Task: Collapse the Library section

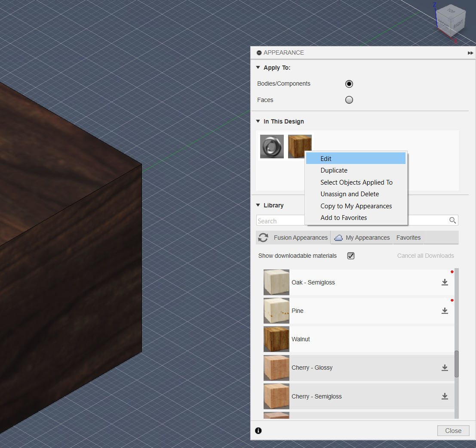Action: (258, 205)
